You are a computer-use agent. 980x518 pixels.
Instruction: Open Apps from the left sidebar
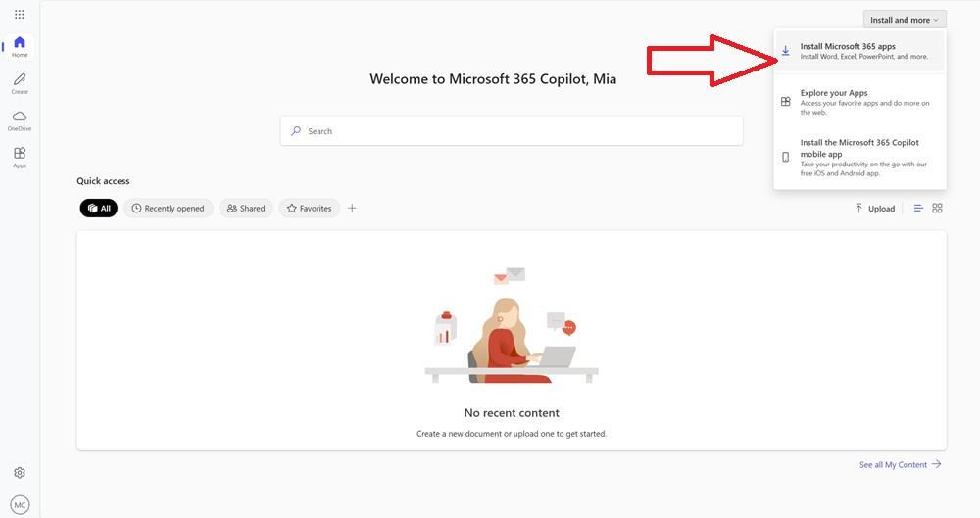pyautogui.click(x=20, y=157)
